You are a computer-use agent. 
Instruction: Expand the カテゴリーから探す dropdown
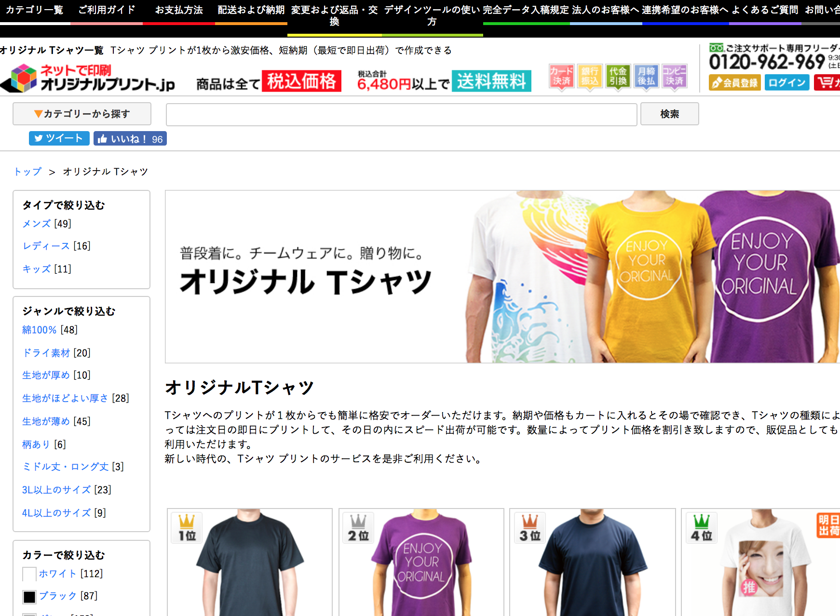click(82, 114)
